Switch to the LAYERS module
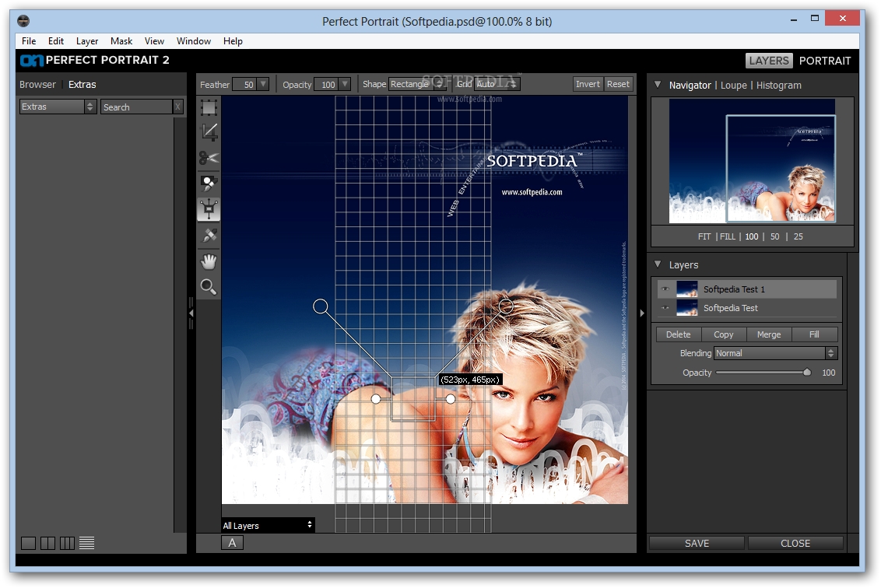This screenshot has width=881, height=588. click(769, 61)
